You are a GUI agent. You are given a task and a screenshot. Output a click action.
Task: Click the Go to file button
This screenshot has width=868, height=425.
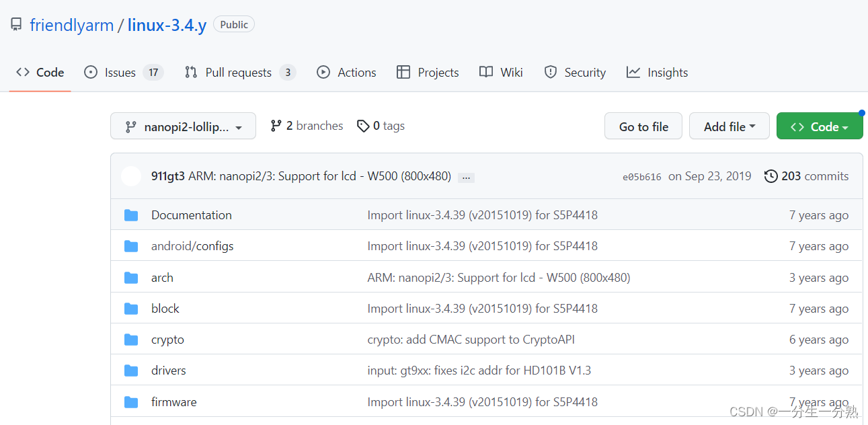[643, 126]
